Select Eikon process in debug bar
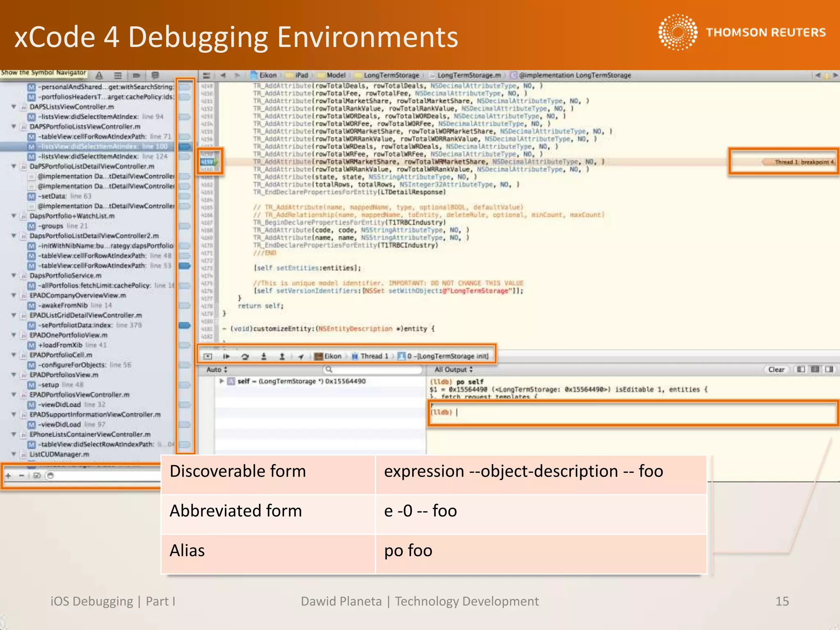The height and width of the screenshot is (630, 840). [x=328, y=356]
